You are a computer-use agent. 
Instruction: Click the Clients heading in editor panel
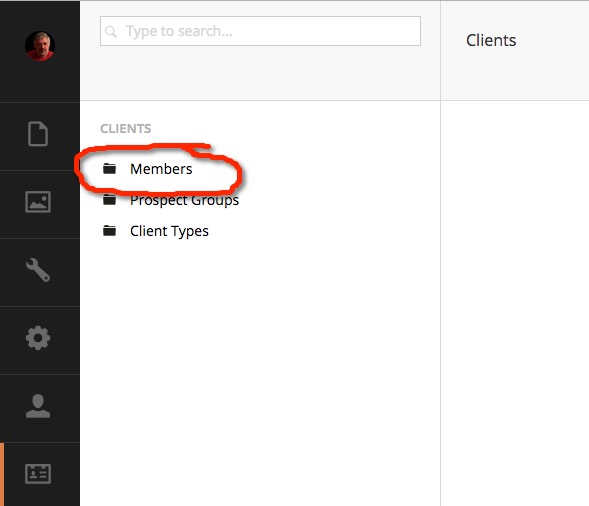pos(491,40)
